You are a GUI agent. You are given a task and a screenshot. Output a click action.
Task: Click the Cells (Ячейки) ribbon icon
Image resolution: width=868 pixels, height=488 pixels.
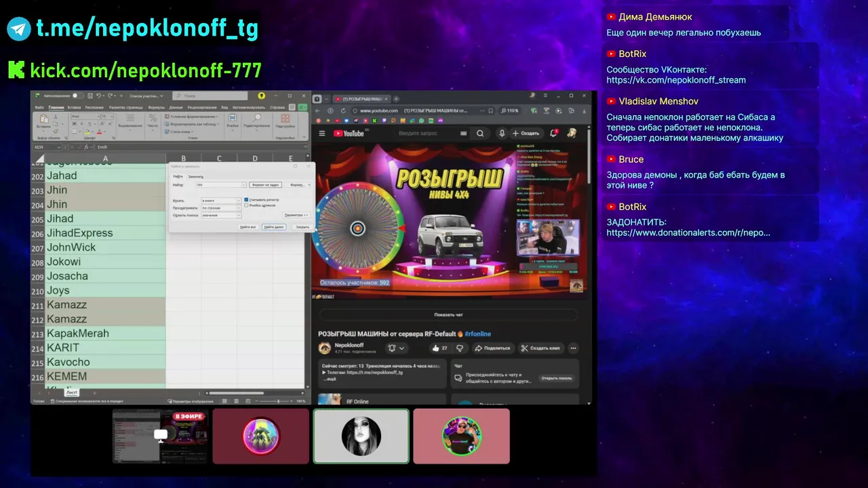tap(233, 117)
